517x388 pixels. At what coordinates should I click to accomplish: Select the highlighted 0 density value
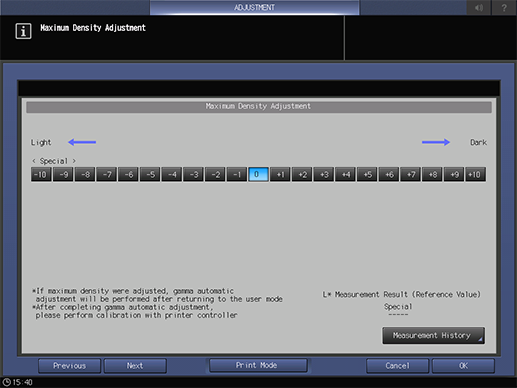click(258, 174)
